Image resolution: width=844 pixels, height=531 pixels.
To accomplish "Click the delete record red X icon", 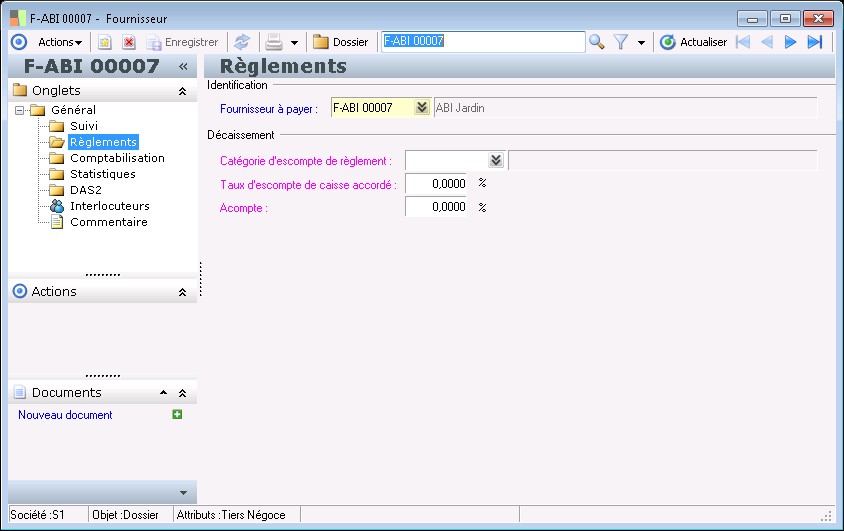I will [x=129, y=42].
